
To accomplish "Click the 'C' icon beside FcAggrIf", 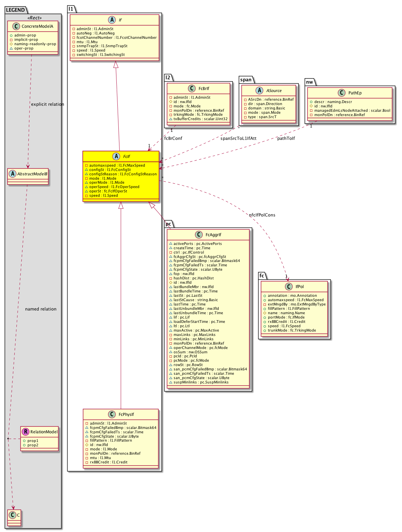I will [199, 235].
